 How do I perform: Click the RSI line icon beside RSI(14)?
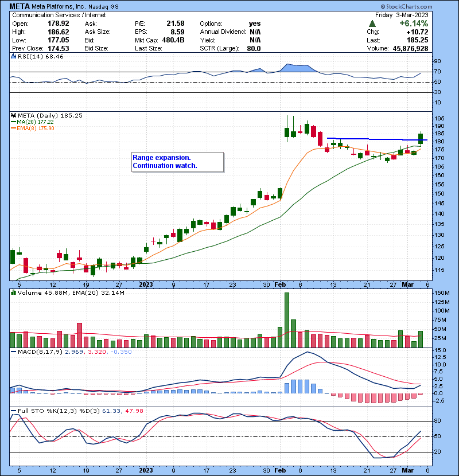tap(13, 56)
